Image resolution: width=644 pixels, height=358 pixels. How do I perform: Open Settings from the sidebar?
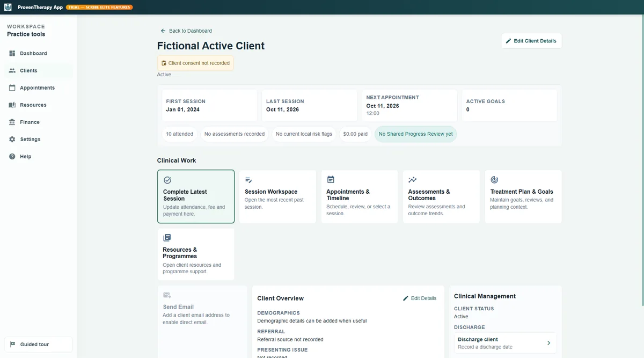click(x=39, y=139)
